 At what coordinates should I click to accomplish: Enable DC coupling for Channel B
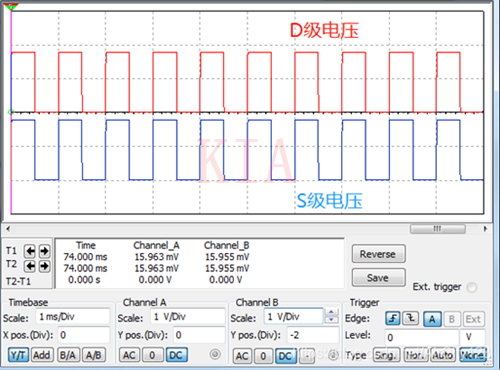(285, 356)
